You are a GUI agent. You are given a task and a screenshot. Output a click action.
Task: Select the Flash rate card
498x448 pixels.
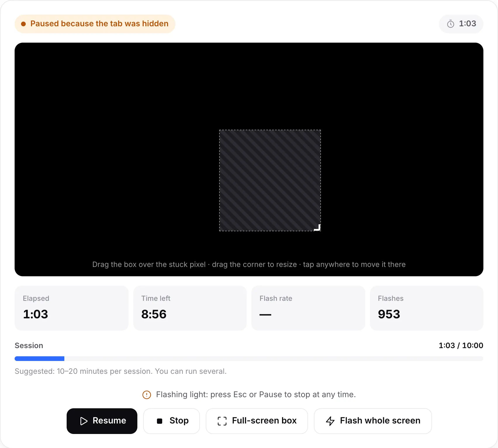308,308
